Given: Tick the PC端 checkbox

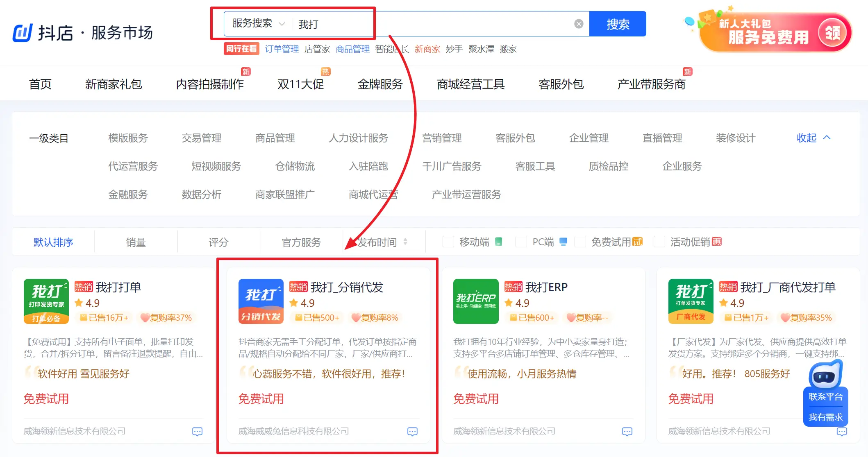Looking at the screenshot, I should tap(521, 242).
